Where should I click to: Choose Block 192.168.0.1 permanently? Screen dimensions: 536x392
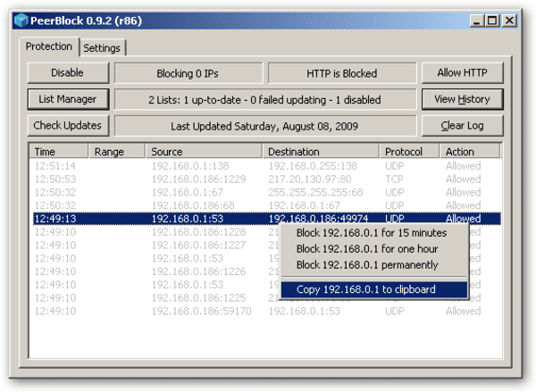coord(374,265)
